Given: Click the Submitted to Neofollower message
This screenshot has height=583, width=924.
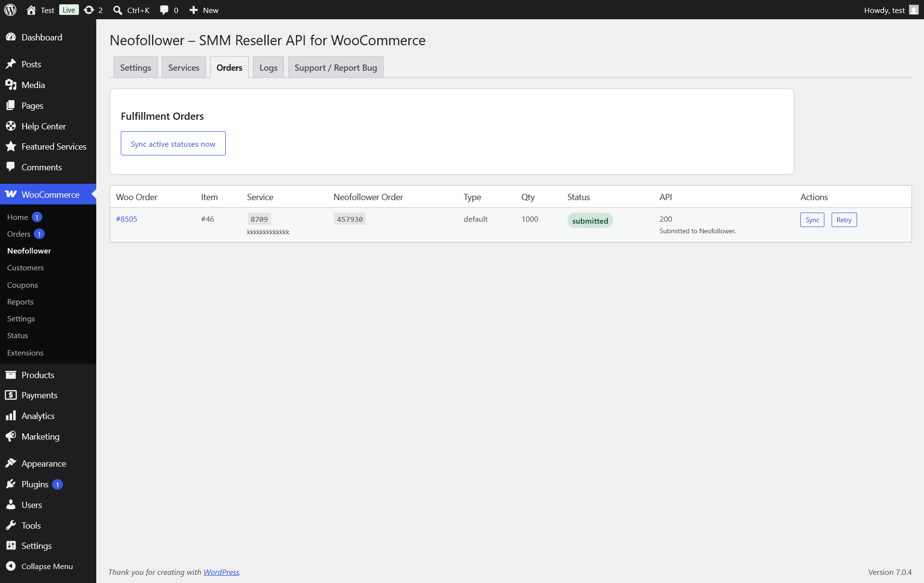Looking at the screenshot, I should [698, 231].
